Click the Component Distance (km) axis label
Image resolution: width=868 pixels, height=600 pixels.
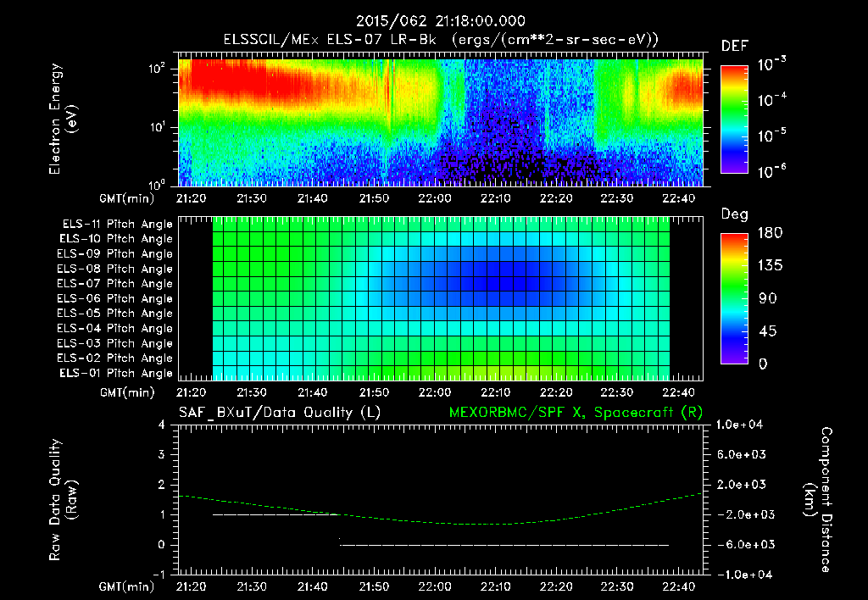[818, 499]
